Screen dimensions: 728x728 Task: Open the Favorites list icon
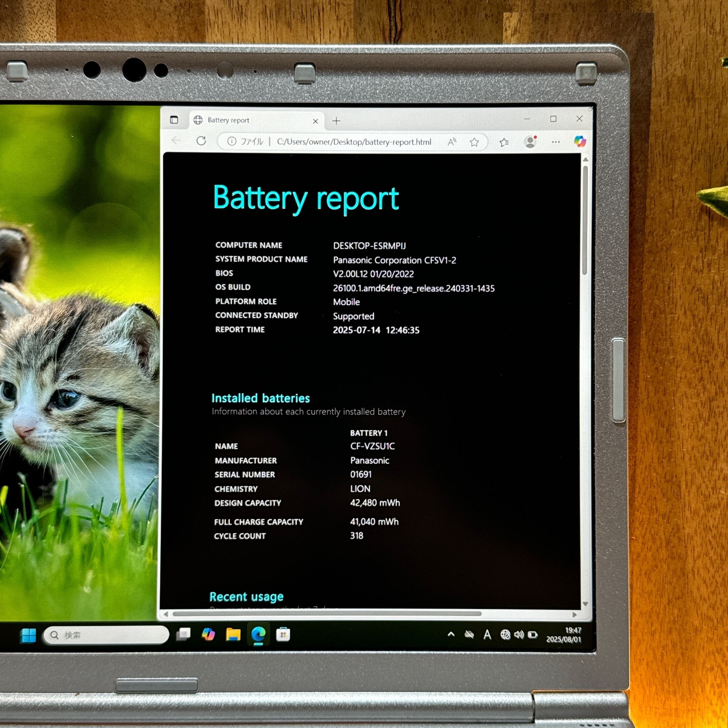(504, 142)
